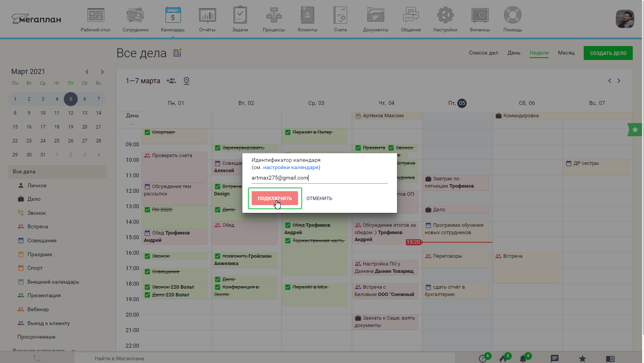The width and height of the screenshot is (644, 363).
Task: Open the Клиенты address book icon
Action: (307, 15)
